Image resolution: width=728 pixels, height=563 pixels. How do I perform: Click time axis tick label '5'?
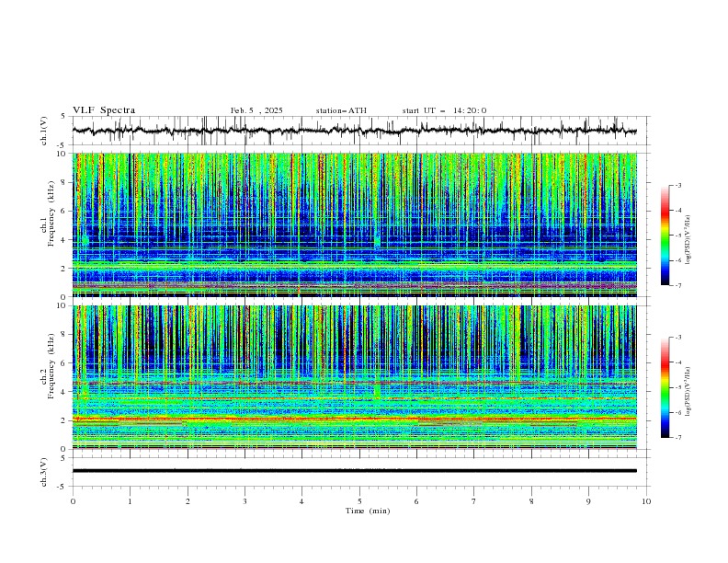click(359, 501)
